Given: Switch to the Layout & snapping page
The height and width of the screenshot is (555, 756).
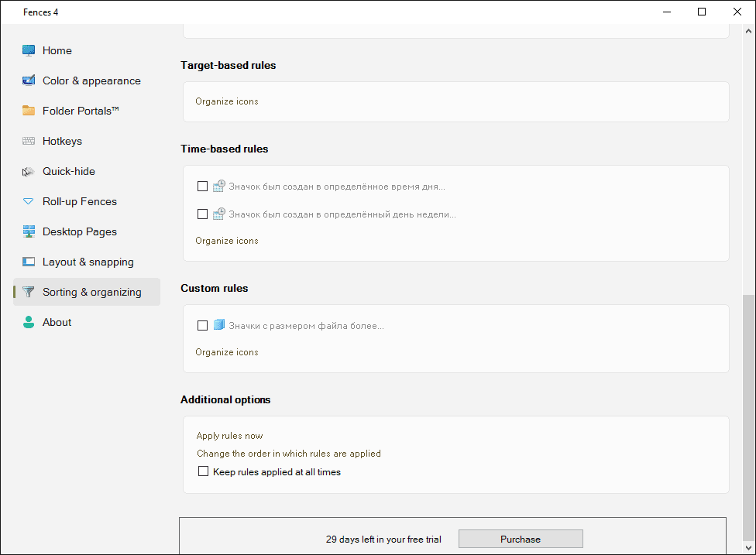Looking at the screenshot, I should click(x=88, y=262).
